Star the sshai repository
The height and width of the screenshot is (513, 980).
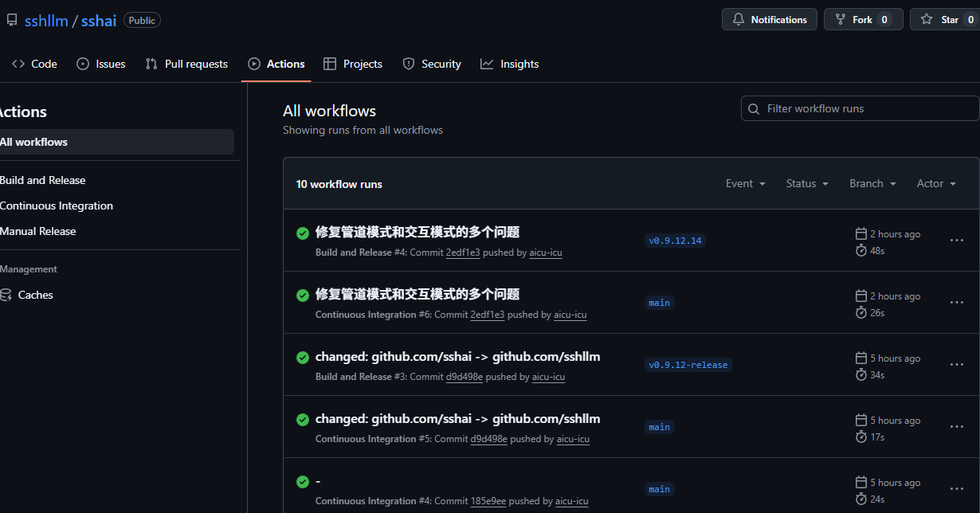(945, 19)
